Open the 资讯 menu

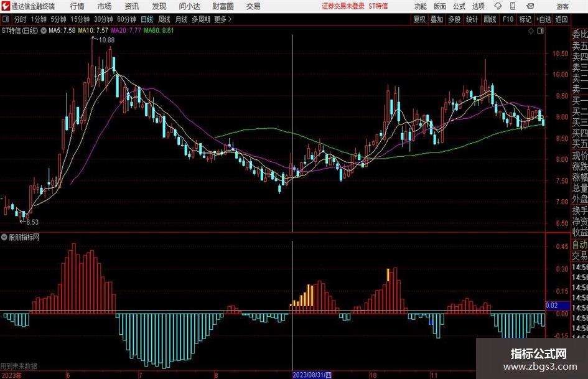click(x=132, y=6)
